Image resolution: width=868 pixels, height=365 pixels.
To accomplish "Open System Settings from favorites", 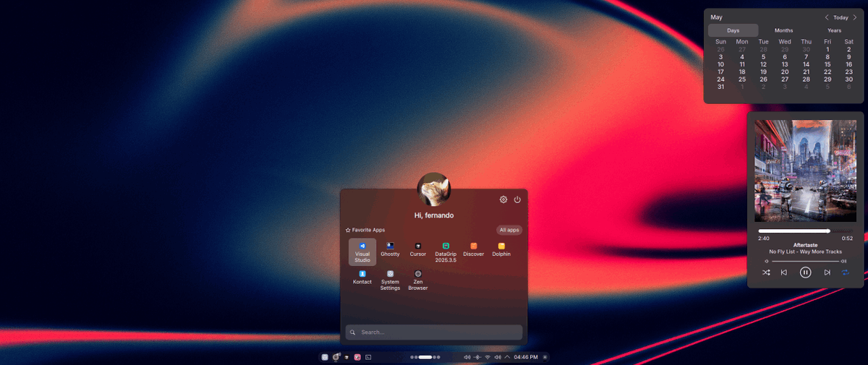I will [390, 280].
